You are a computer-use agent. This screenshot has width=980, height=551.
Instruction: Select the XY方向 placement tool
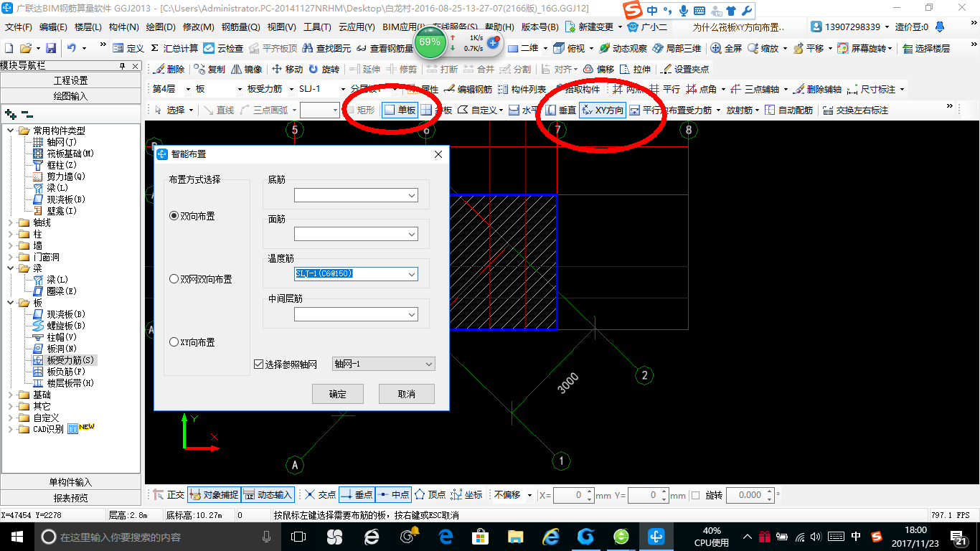[x=602, y=110]
